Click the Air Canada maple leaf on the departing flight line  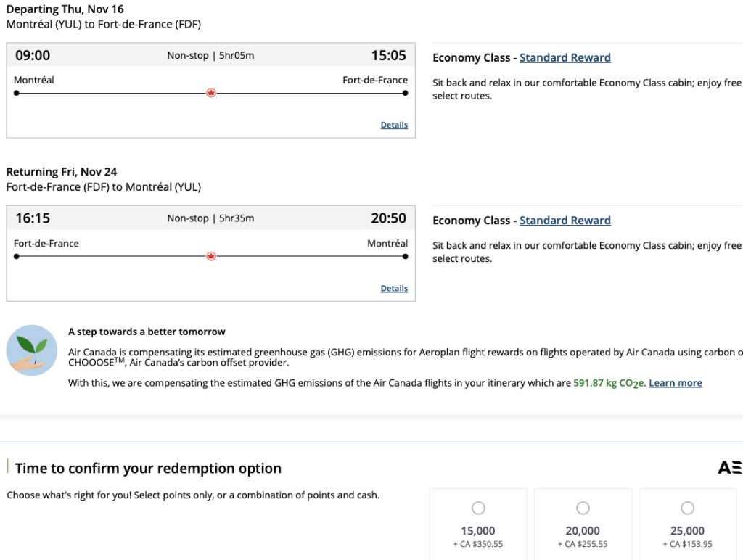tap(211, 93)
